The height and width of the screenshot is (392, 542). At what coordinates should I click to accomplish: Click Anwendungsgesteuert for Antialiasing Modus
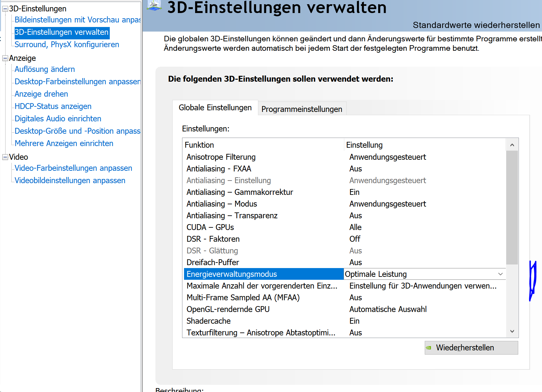tap(388, 204)
